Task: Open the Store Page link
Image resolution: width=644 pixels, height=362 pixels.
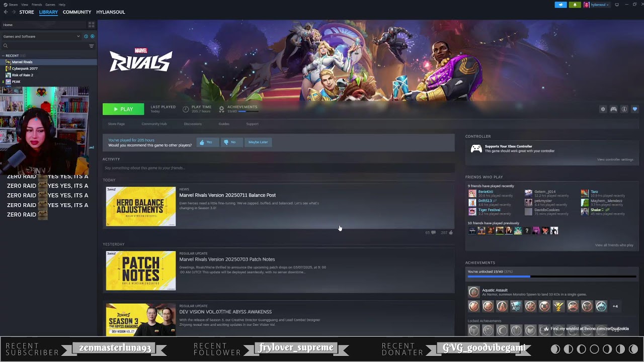Action: (116, 124)
